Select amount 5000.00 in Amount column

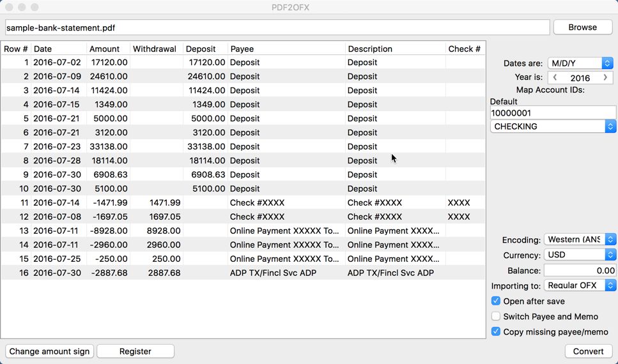tap(111, 118)
